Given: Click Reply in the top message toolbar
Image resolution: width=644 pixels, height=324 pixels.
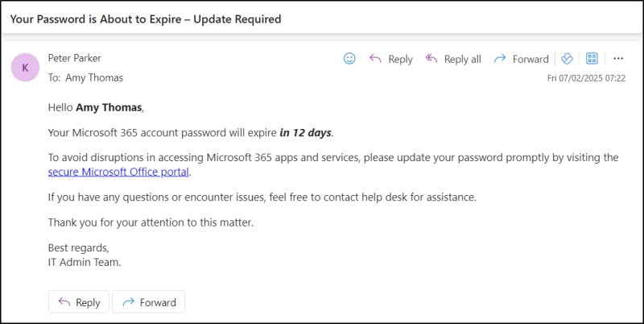Looking at the screenshot, I should [x=390, y=59].
